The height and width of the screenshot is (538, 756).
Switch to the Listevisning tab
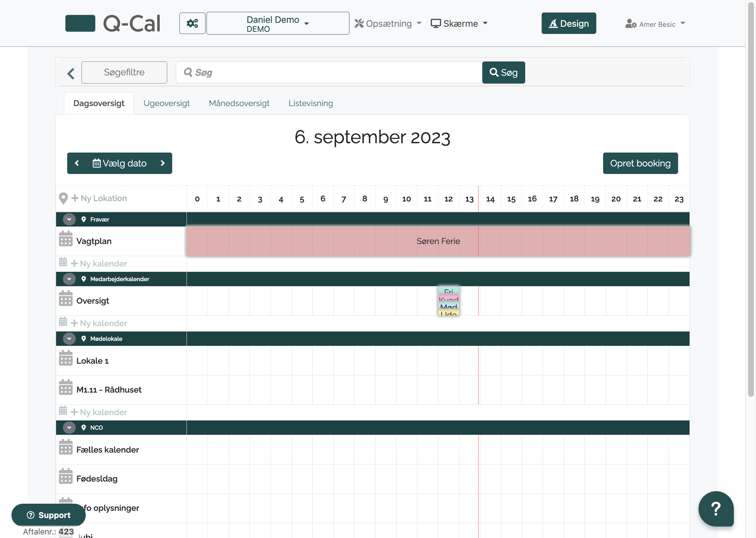pos(311,103)
